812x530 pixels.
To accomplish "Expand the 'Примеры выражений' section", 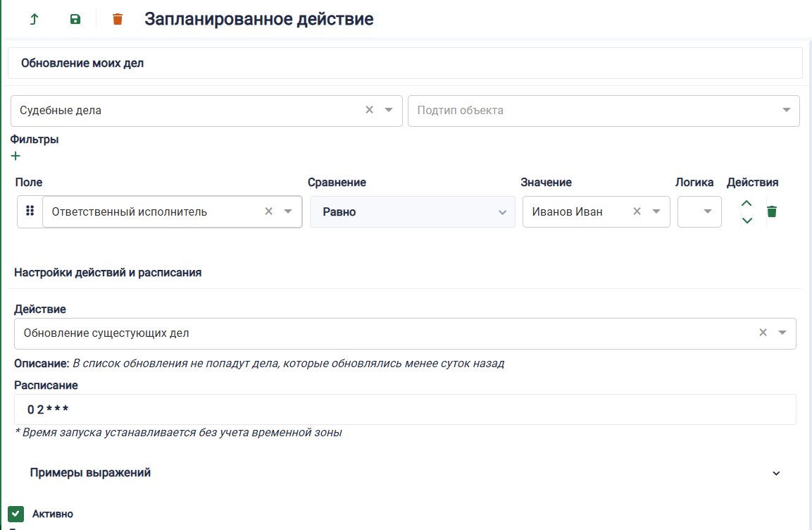I will click(775, 472).
